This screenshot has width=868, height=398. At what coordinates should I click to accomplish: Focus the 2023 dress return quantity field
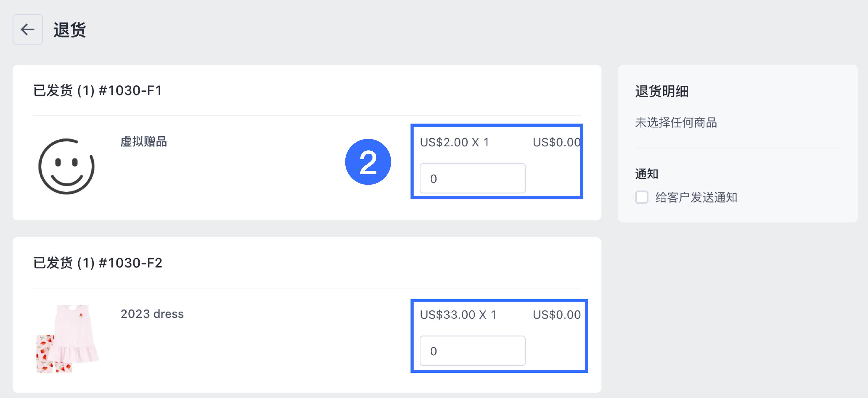(x=472, y=351)
